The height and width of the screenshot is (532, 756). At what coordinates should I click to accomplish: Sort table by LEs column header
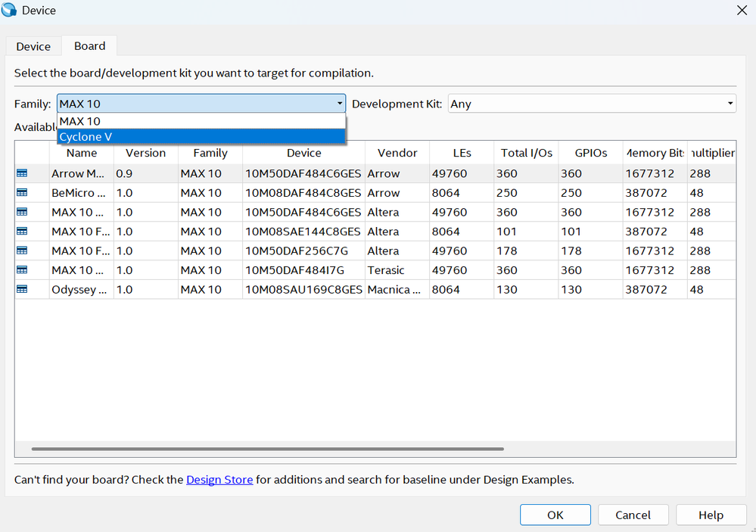pos(461,153)
